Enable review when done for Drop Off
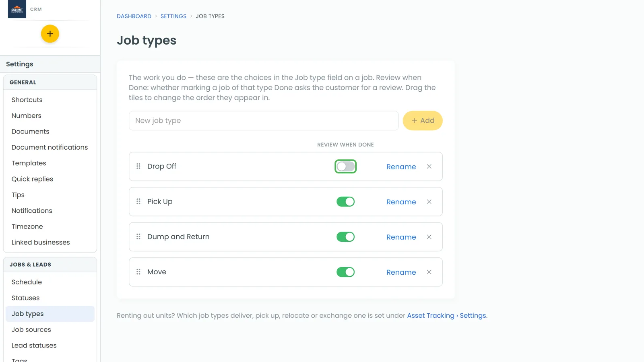644x362 pixels. click(345, 167)
